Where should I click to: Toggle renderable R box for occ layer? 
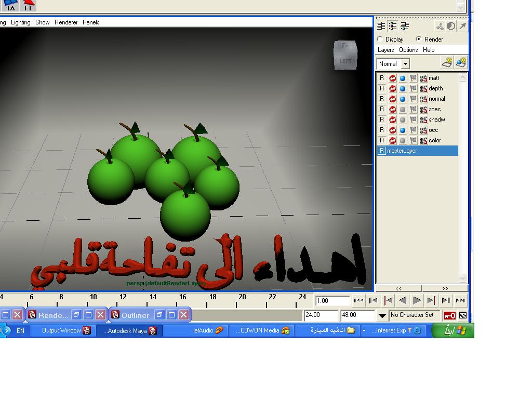382,130
